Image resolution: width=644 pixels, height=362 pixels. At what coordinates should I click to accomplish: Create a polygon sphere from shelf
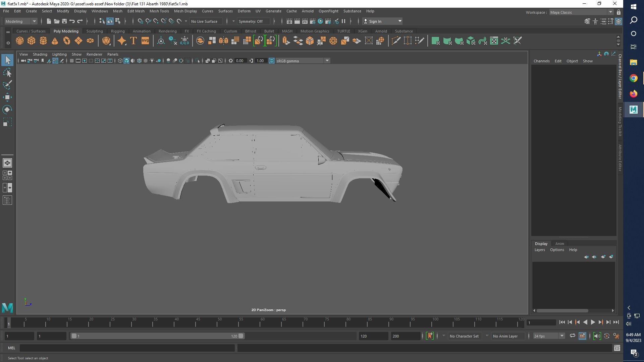pyautogui.click(x=20, y=41)
